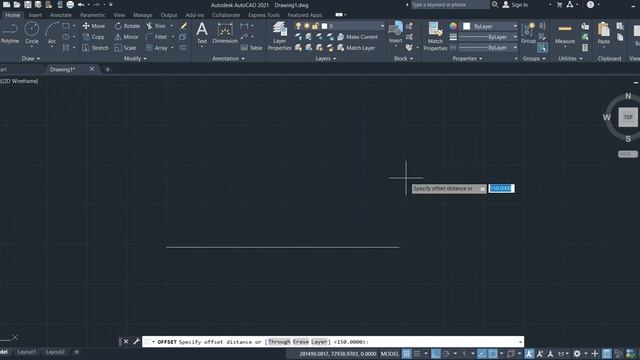Click the white ByLayer color swatch

466,26
